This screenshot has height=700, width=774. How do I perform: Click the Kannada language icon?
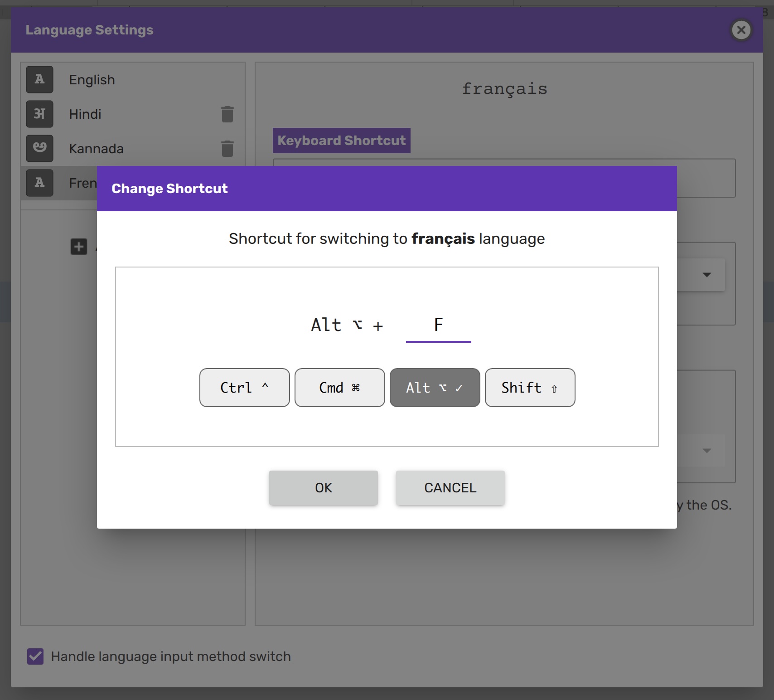pos(39,149)
